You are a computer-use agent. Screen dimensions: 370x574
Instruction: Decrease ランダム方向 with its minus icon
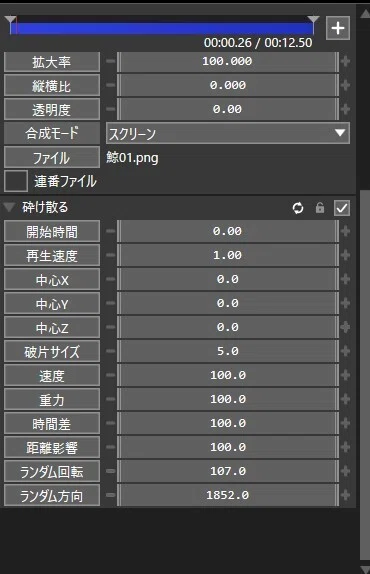(x=111, y=495)
